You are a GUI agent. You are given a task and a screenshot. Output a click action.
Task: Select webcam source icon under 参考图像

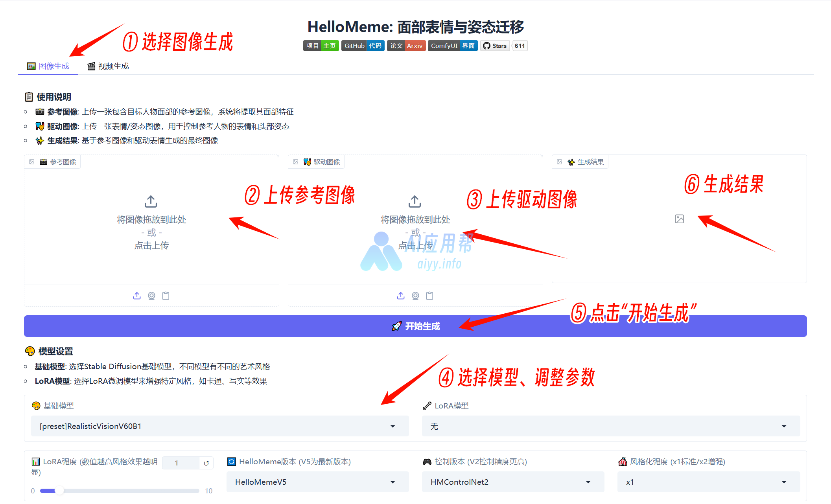pos(151,296)
